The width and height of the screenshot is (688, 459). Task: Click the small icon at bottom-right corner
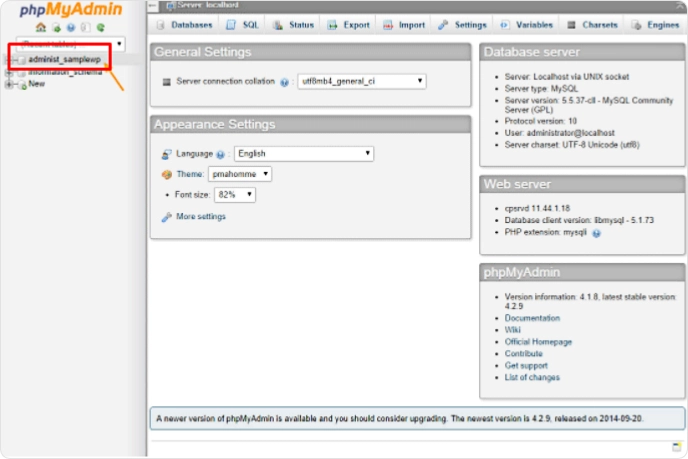(x=676, y=447)
